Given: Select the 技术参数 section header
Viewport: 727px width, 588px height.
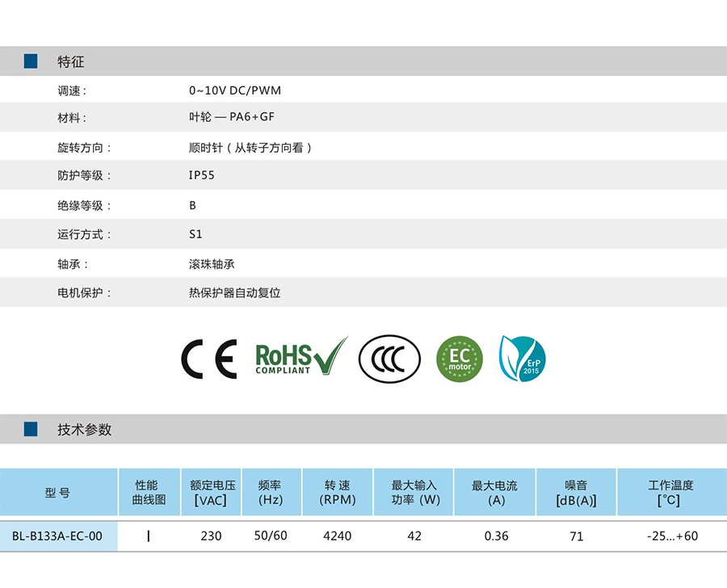Looking at the screenshot, I should pyautogui.click(x=85, y=430).
